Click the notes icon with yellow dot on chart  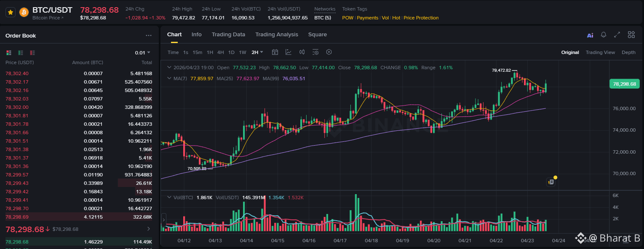pyautogui.click(x=551, y=182)
